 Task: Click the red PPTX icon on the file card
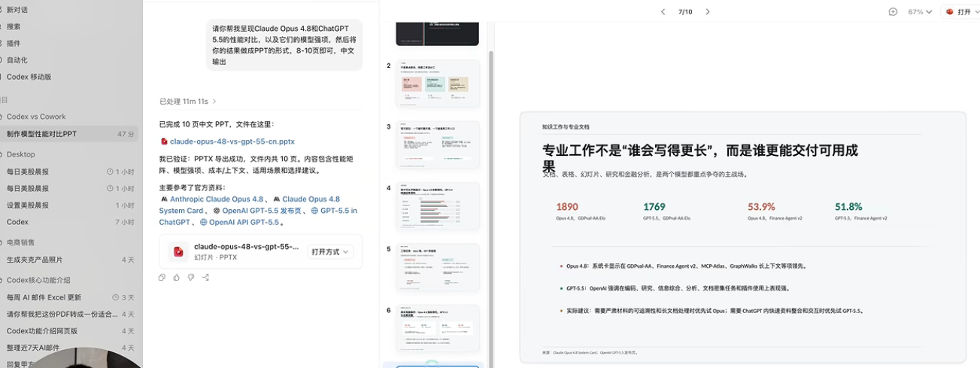click(178, 252)
